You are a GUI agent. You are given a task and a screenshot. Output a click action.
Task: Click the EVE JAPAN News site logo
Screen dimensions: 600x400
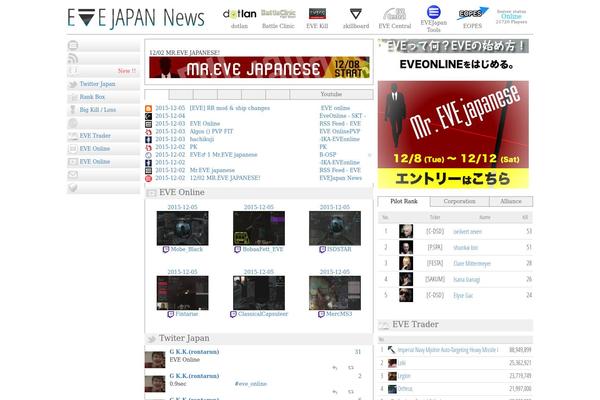click(x=136, y=18)
